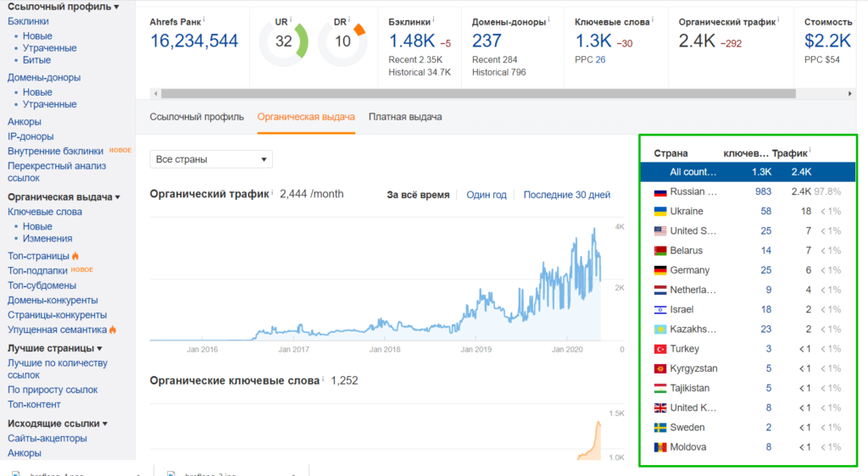Collapse the Ссылочный профиль sidebar section

point(63,7)
